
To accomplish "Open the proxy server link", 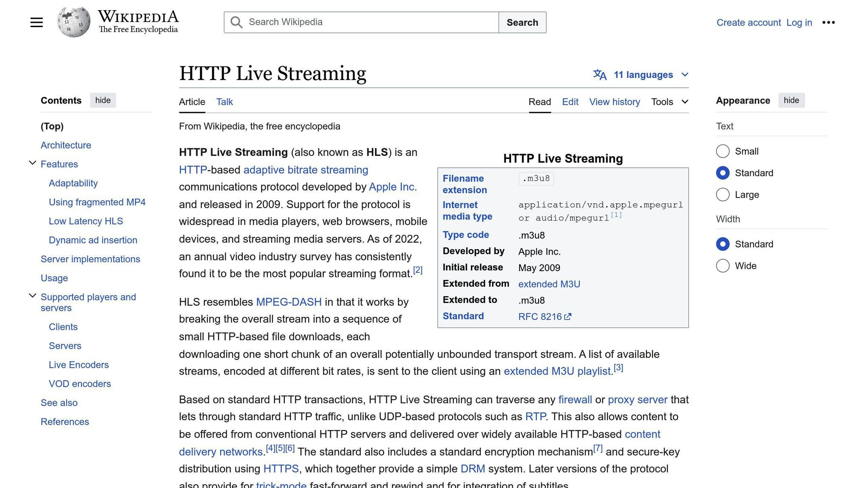I will point(637,400).
